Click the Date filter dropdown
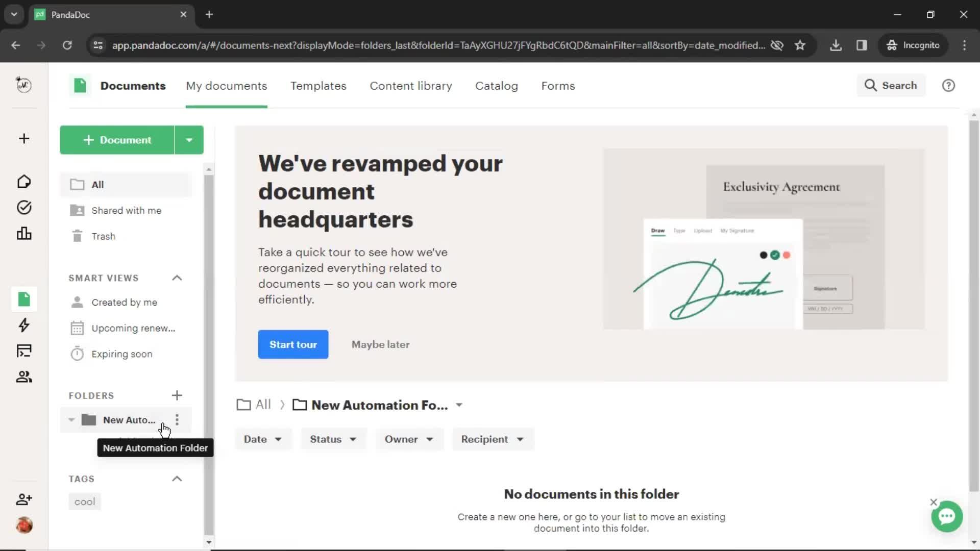This screenshot has height=551, width=980. (262, 439)
